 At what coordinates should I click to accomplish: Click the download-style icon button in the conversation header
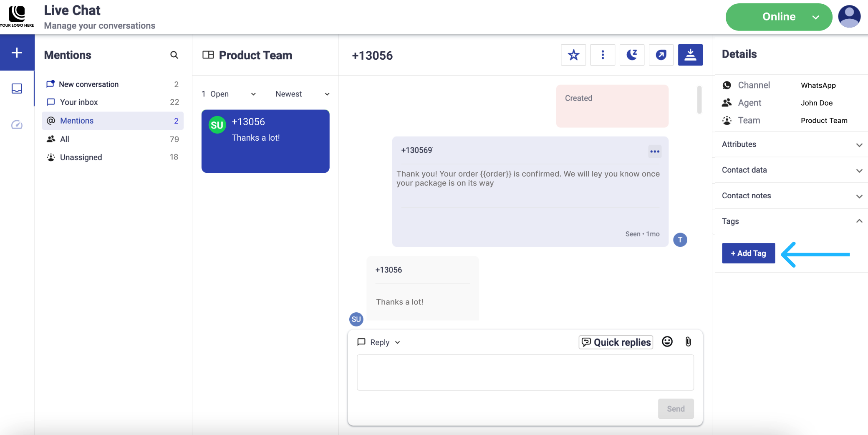(x=690, y=55)
